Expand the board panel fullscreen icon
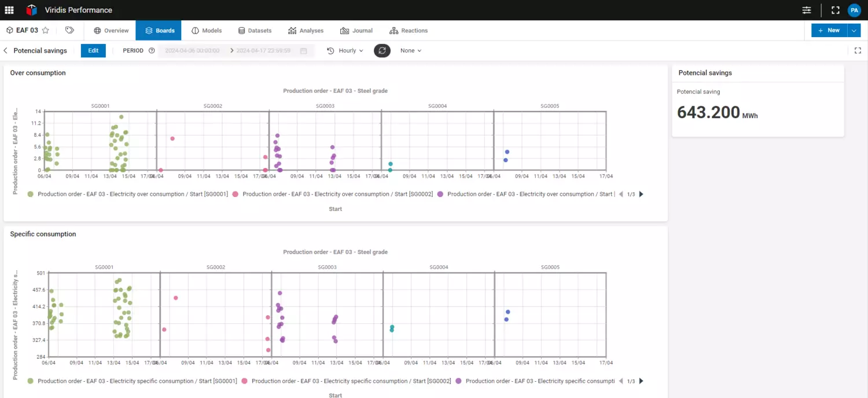This screenshot has width=868, height=398. (858, 51)
